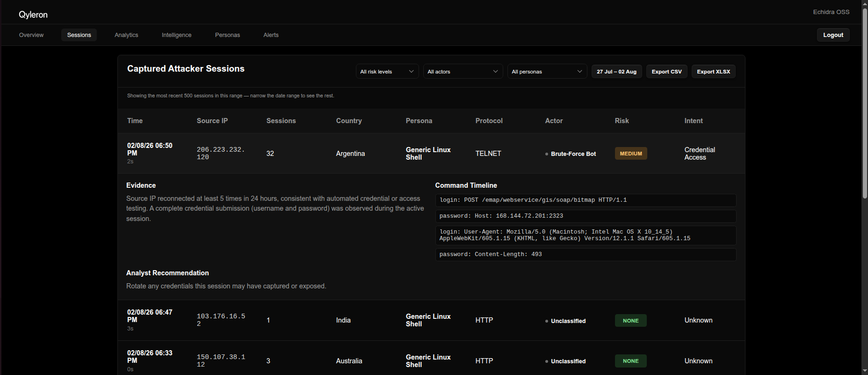Click the login POST /emap/webservice command line
The image size is (868, 375).
point(586,200)
